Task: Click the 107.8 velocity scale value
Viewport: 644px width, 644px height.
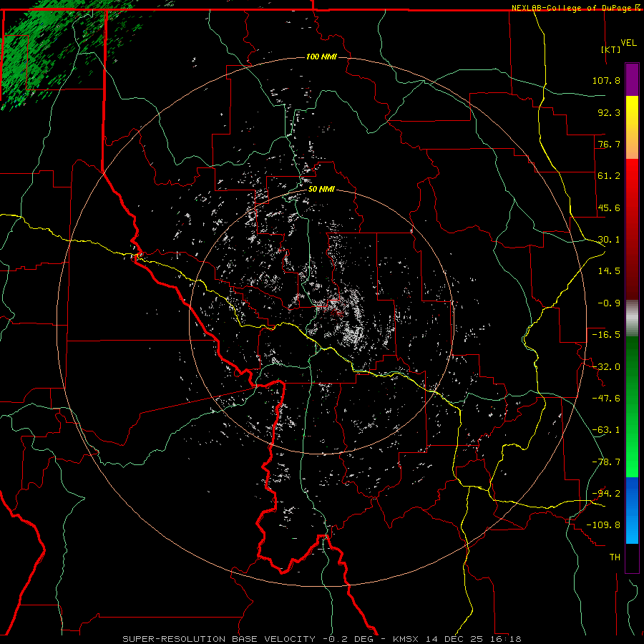Action: tap(606, 80)
